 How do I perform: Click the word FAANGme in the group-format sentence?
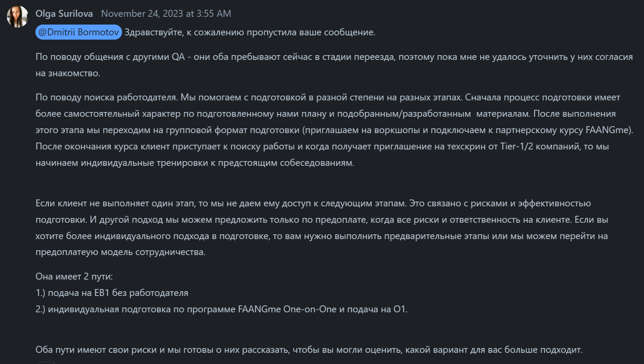click(608, 130)
